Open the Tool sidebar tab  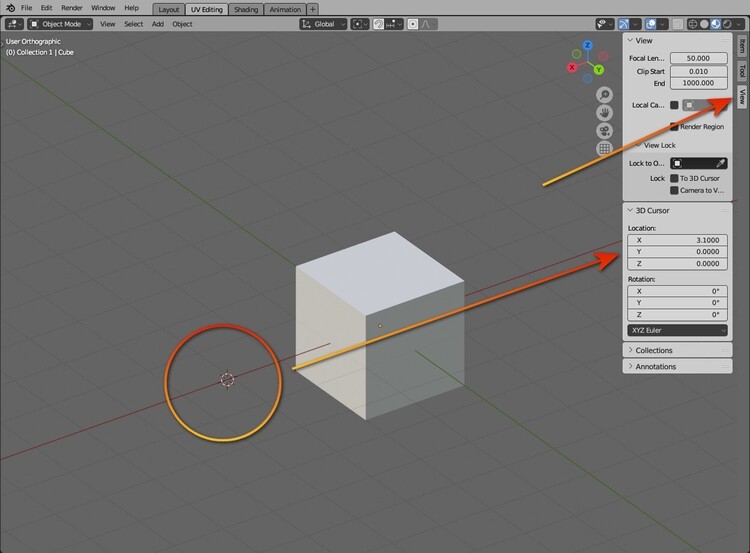point(741,70)
